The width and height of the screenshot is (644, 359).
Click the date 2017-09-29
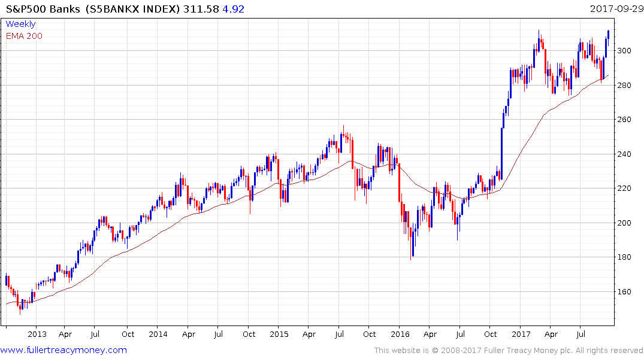coord(616,8)
